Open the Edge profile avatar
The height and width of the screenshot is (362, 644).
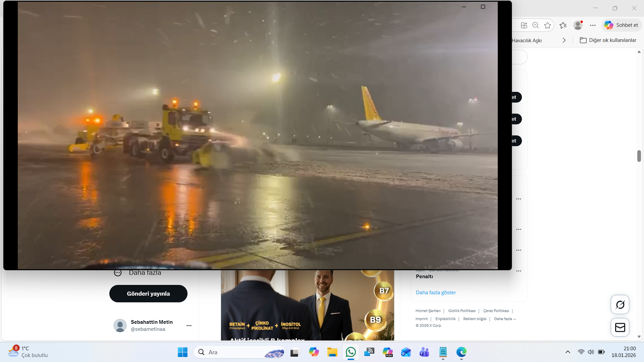pos(578,25)
